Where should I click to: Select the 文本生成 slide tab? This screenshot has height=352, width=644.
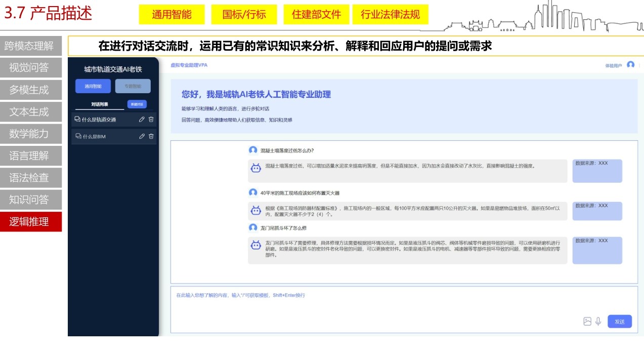pos(31,112)
